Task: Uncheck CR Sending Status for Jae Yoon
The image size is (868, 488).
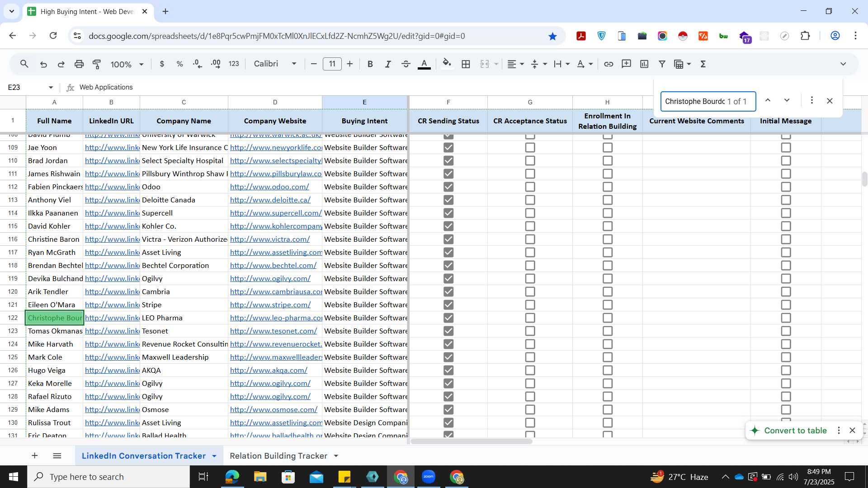Action: [448, 147]
